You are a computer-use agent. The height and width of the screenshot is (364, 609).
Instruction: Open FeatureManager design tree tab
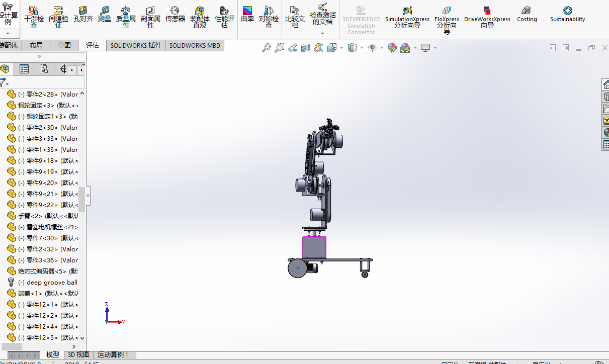(x=5, y=69)
